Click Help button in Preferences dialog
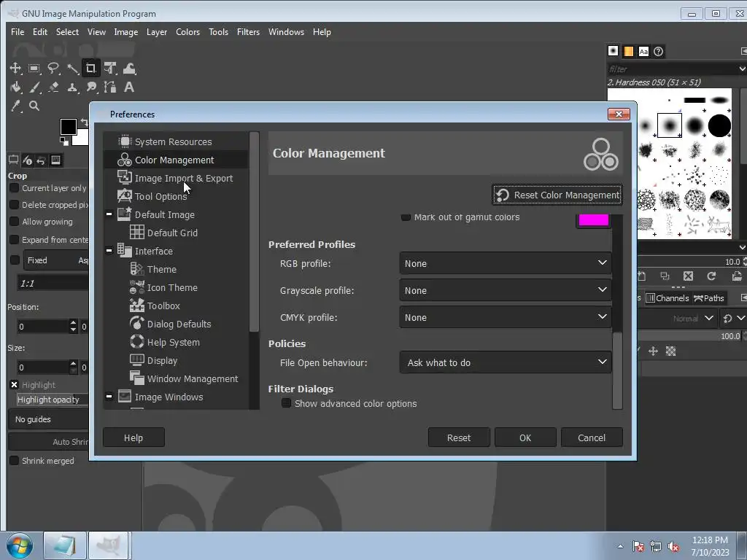Image resolution: width=747 pixels, height=560 pixels. tap(133, 437)
